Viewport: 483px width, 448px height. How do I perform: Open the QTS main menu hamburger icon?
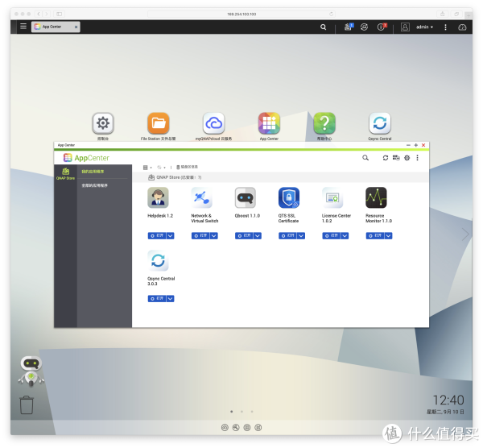pos(23,27)
